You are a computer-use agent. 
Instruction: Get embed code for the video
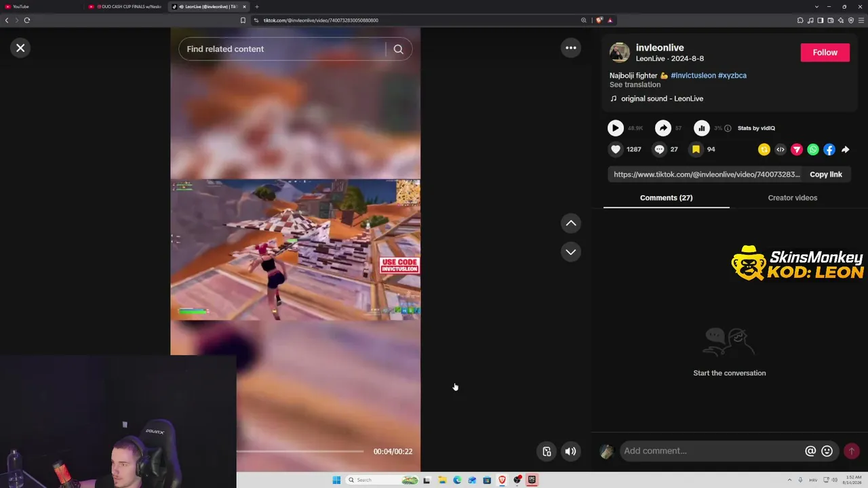781,149
